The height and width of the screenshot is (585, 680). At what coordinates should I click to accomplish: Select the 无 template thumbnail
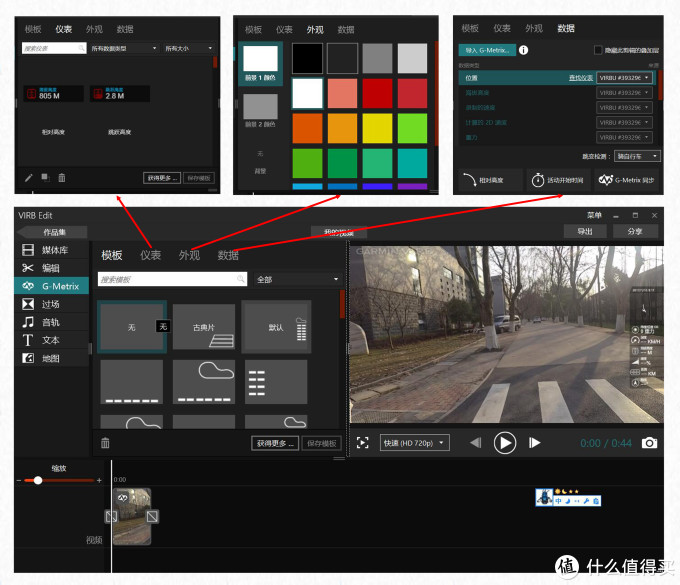[132, 327]
